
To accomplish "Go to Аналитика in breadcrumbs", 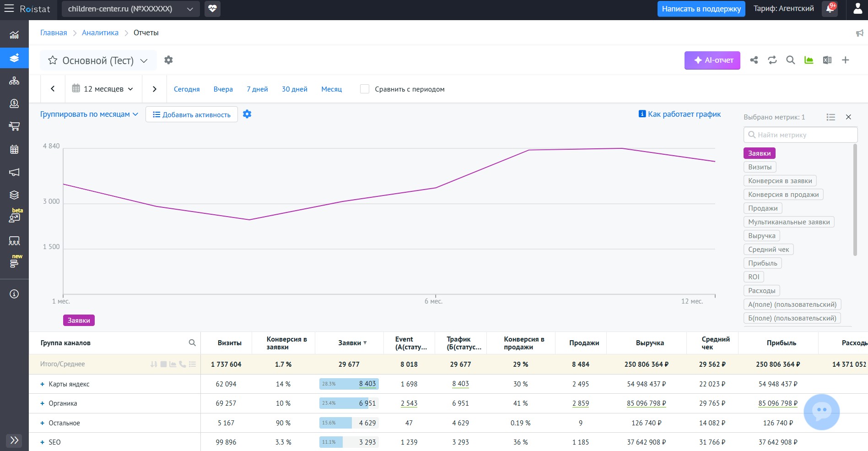I will coord(100,33).
